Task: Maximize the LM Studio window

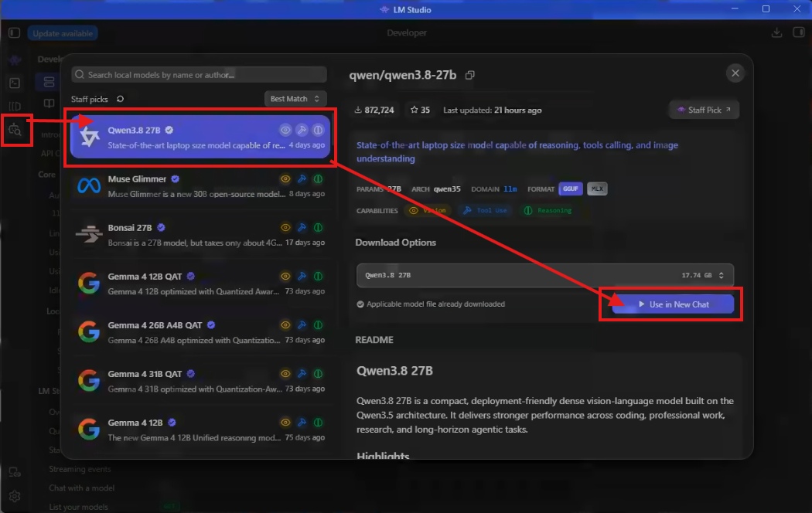Action: pos(766,8)
